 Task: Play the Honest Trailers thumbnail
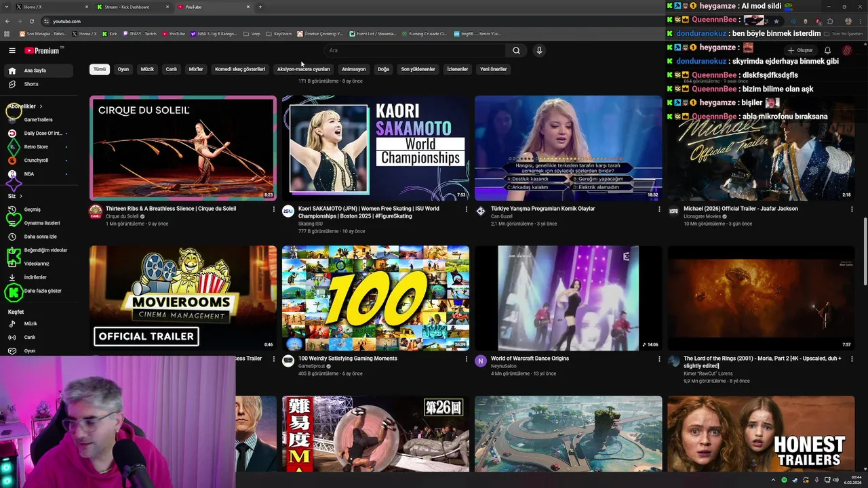761,434
